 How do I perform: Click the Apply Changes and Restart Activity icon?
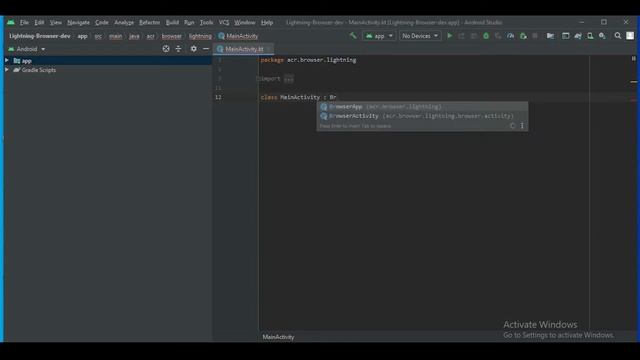point(462,36)
